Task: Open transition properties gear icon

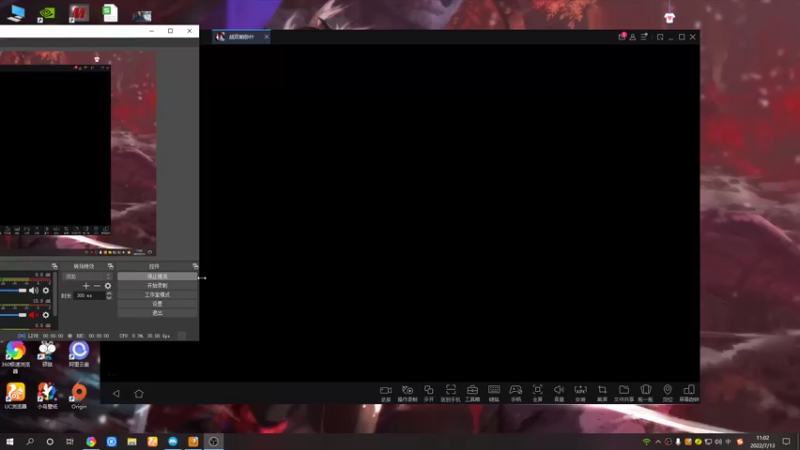Action: 108,286
